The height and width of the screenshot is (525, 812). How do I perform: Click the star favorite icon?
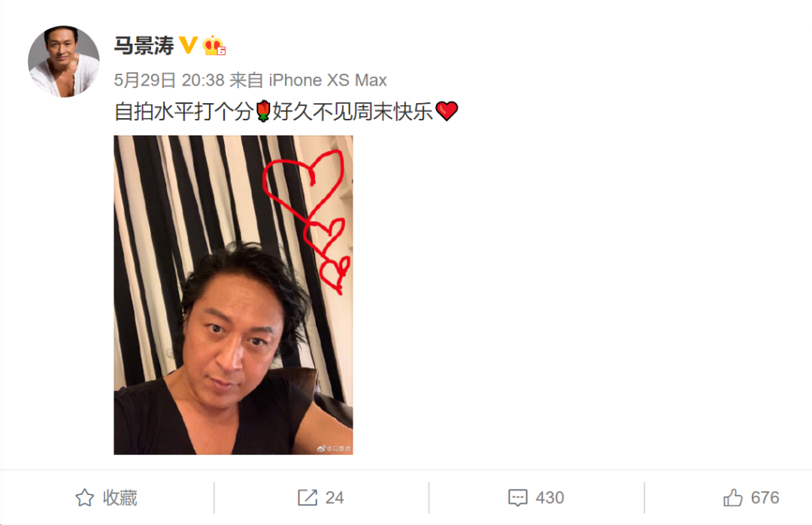tap(85, 497)
